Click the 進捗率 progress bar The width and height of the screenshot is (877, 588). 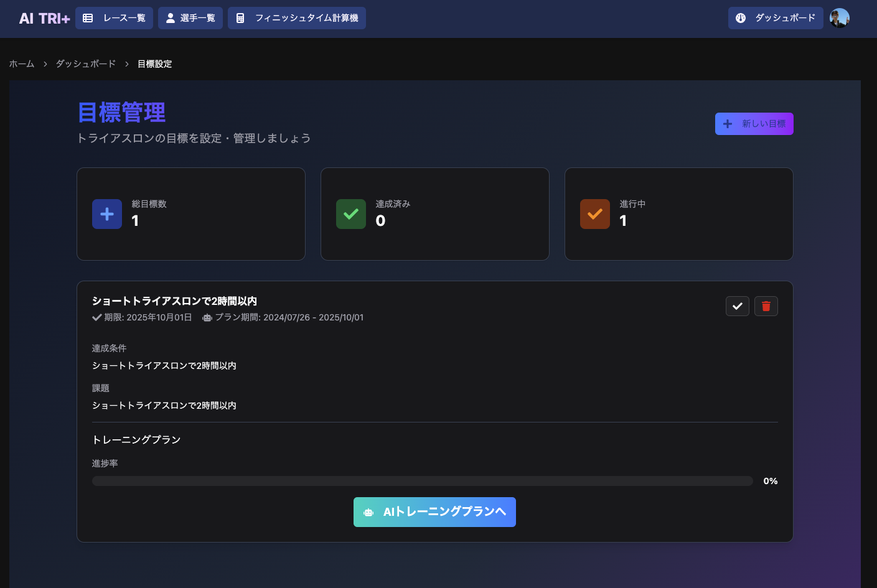click(422, 481)
